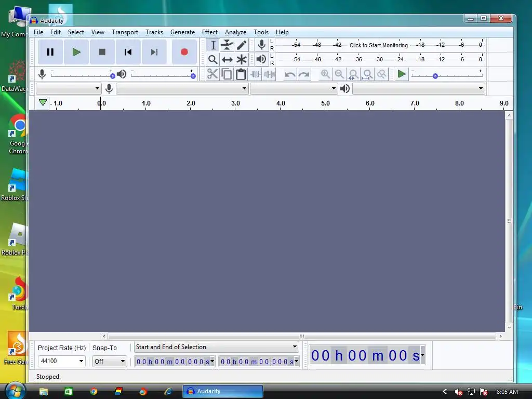Open selection start time format arrow
532x399 pixels.
(212, 362)
